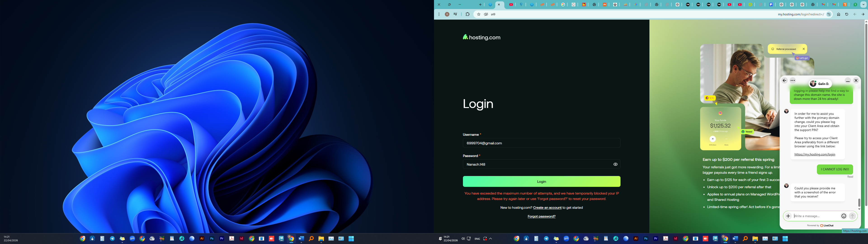Open the browser extensions puzzle icon
Screen dimensions: 868x244
tap(467, 14)
